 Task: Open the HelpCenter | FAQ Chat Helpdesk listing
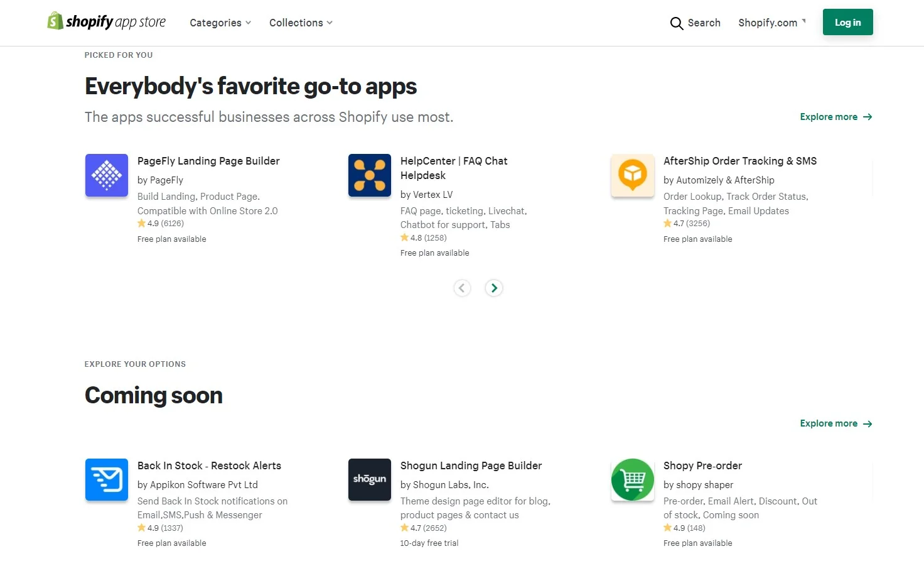point(453,168)
